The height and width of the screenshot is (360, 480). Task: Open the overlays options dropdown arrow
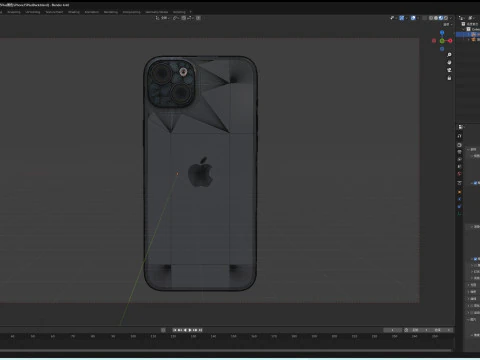[x=418, y=18]
